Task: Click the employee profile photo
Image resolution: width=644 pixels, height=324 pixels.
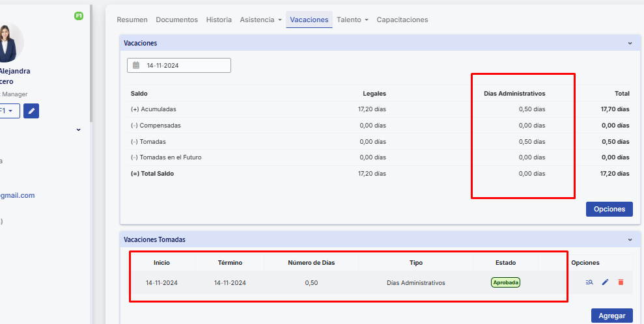Action: click(9, 43)
